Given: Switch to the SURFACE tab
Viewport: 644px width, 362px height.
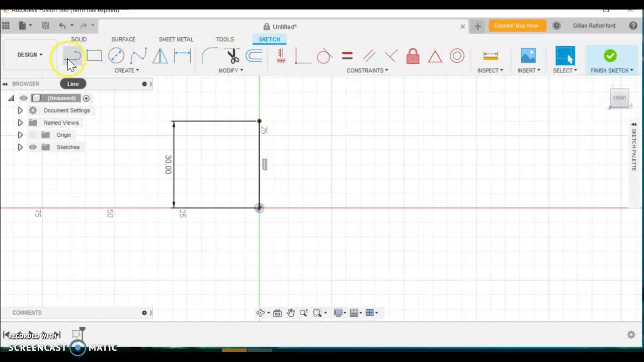Looking at the screenshot, I should 123,39.
